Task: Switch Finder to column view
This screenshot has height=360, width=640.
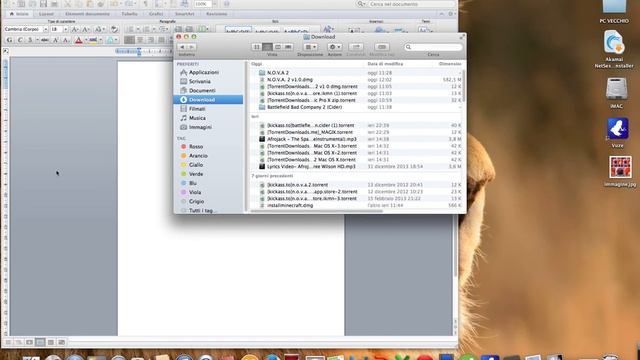Action: click(278, 47)
